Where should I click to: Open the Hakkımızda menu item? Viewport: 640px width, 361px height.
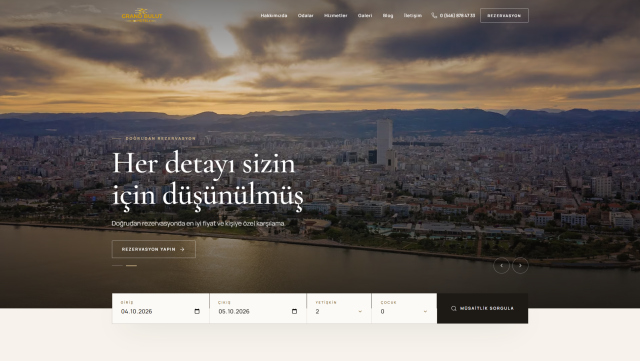click(274, 16)
